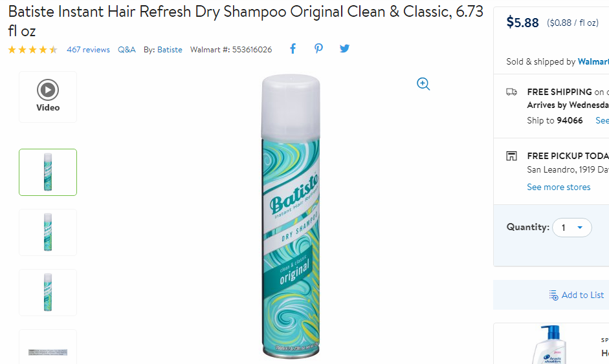
Task: Share the product via Twitter icon
Action: pos(344,48)
